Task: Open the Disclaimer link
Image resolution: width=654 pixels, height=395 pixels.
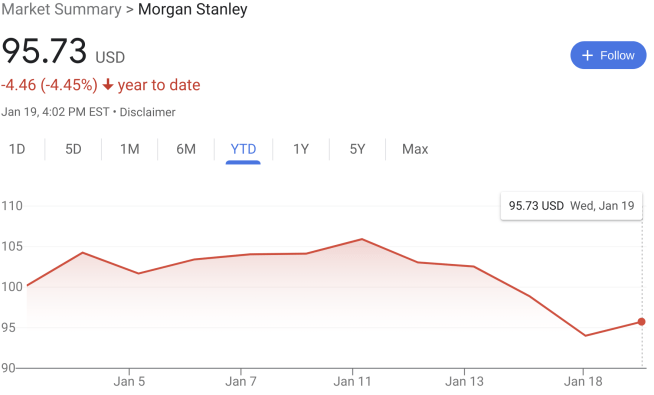Action: [148, 112]
